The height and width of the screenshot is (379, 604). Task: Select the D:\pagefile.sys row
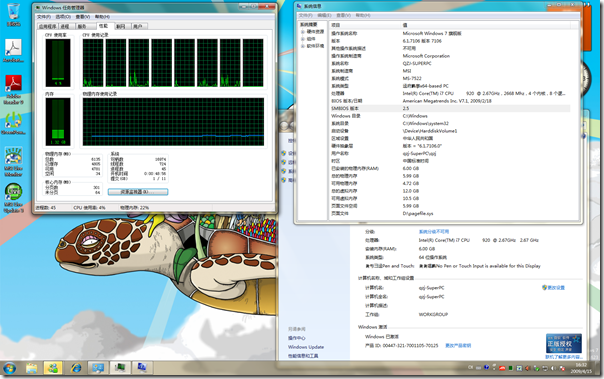(450, 213)
